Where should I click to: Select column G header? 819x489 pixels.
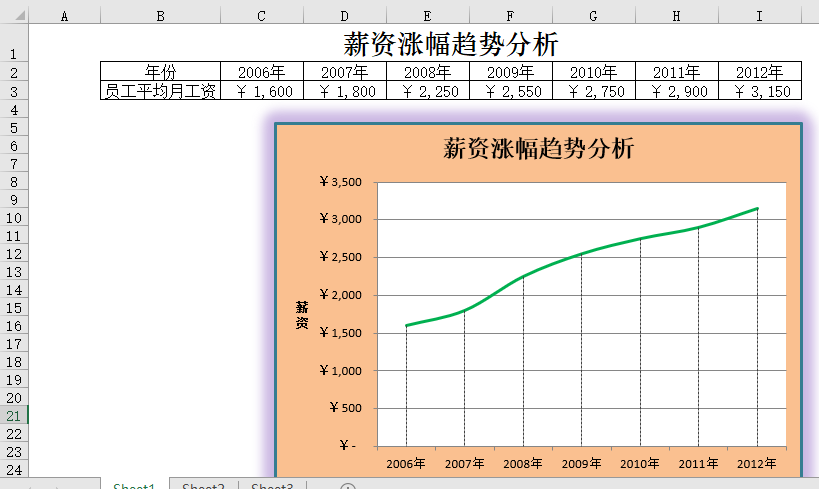click(593, 16)
